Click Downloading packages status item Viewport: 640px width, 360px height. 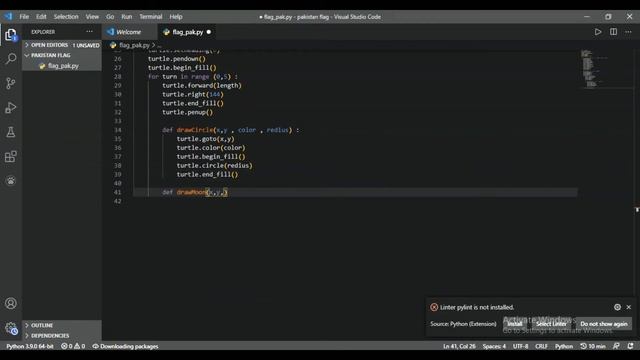click(x=125, y=346)
